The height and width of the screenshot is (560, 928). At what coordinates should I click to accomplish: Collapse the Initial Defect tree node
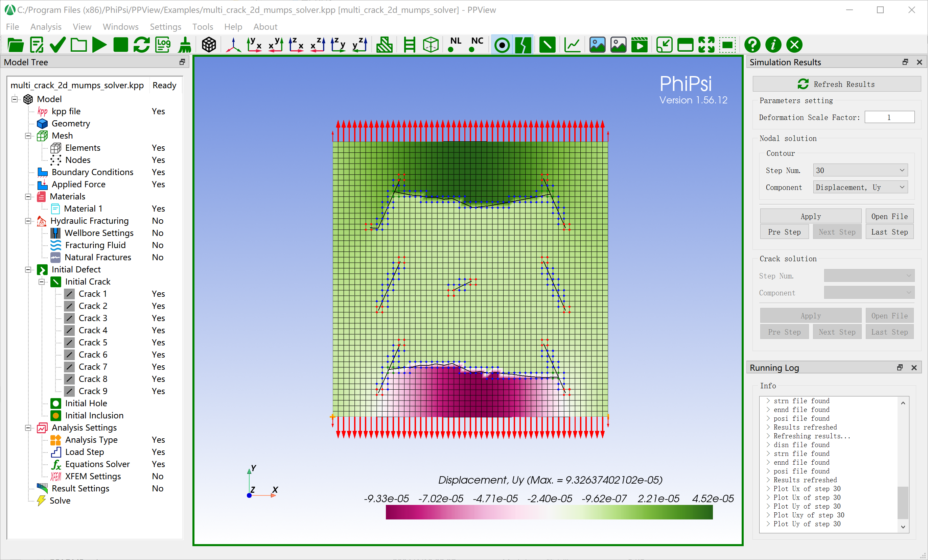tap(28, 269)
